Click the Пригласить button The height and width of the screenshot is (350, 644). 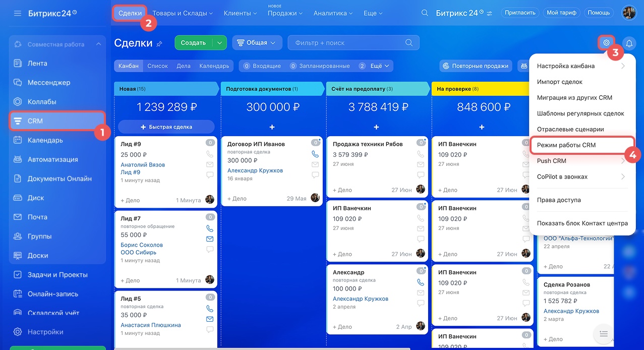pos(519,13)
